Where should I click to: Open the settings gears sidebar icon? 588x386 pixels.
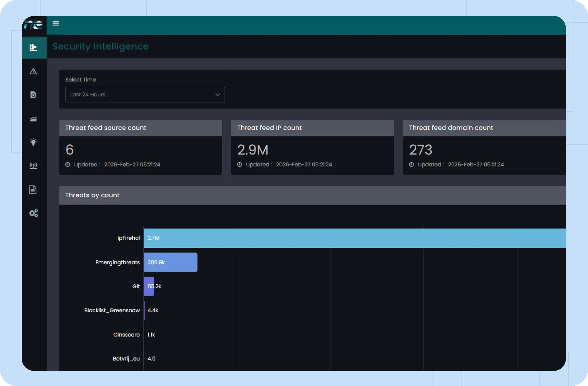pyautogui.click(x=34, y=213)
